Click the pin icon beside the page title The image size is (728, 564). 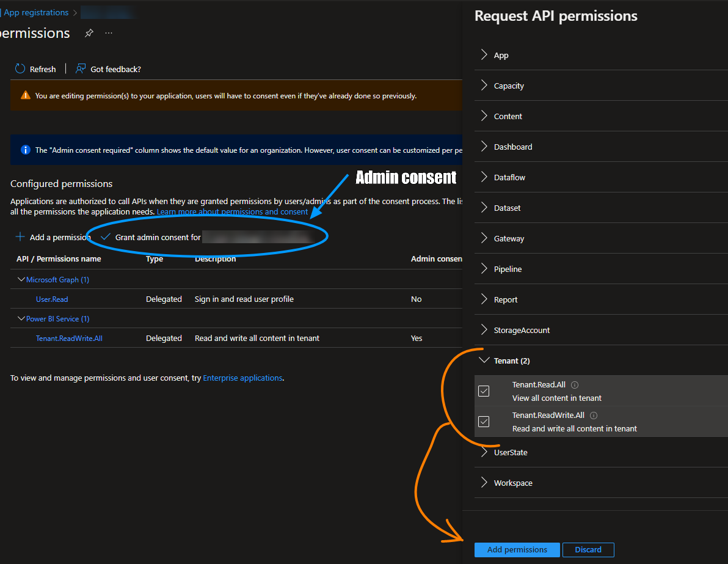(89, 33)
